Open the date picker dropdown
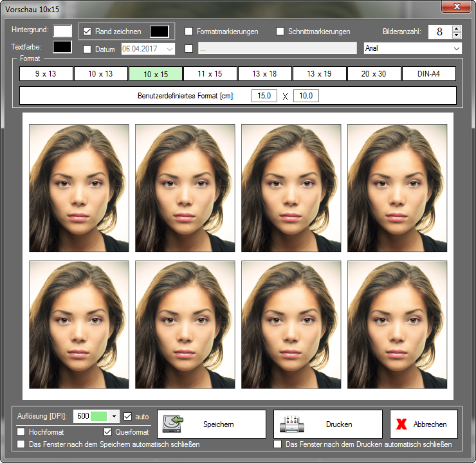 [x=170, y=49]
